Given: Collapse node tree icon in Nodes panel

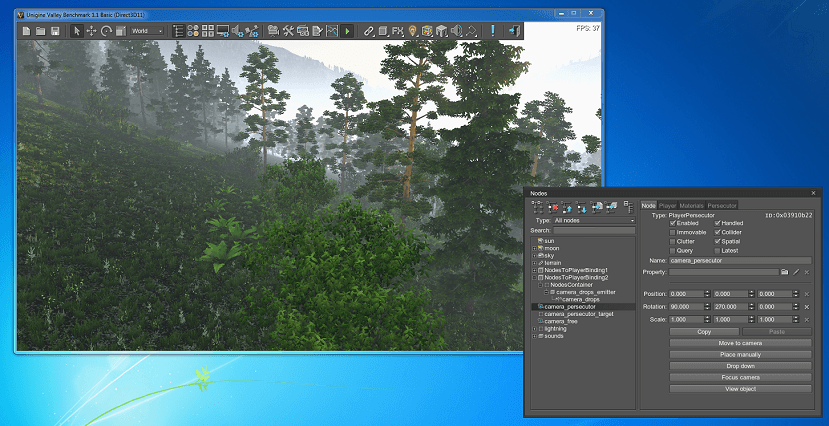Looking at the screenshot, I should 628,207.
